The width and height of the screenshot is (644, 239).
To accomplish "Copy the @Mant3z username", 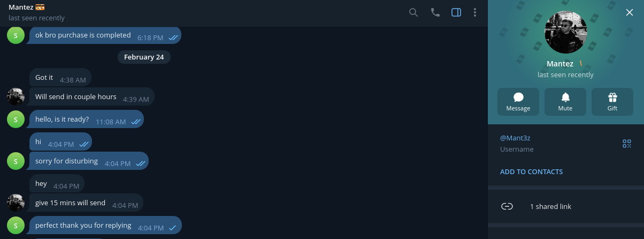I will click(x=515, y=138).
